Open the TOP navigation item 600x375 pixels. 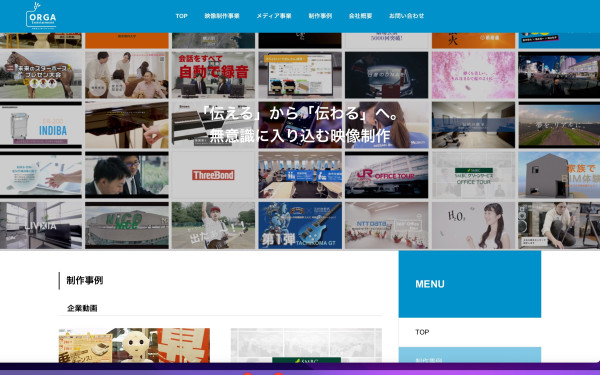point(181,16)
